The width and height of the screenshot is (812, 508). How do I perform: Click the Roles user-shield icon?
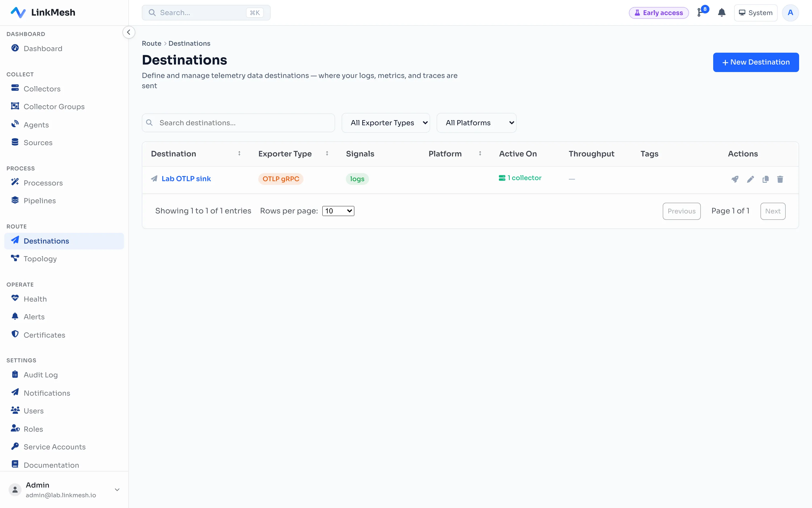pos(15,428)
